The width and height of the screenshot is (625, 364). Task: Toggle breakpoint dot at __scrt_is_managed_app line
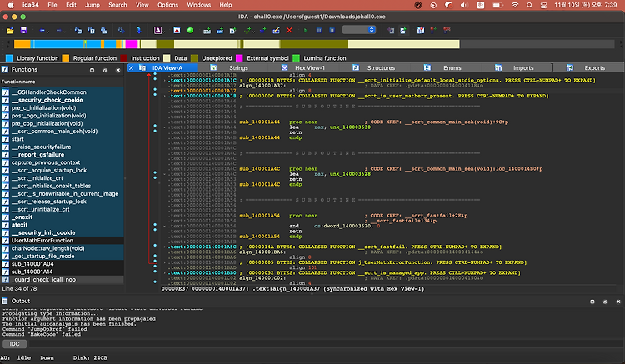point(155,273)
